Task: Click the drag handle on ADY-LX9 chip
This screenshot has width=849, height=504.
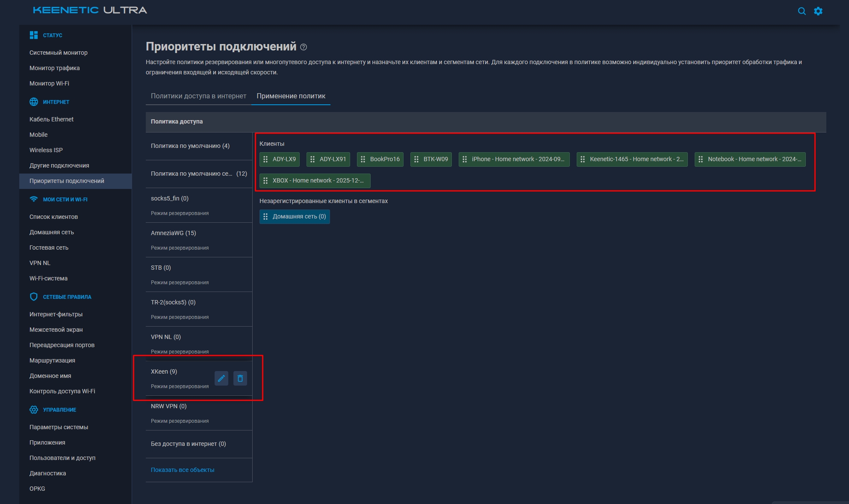Action: click(x=266, y=159)
